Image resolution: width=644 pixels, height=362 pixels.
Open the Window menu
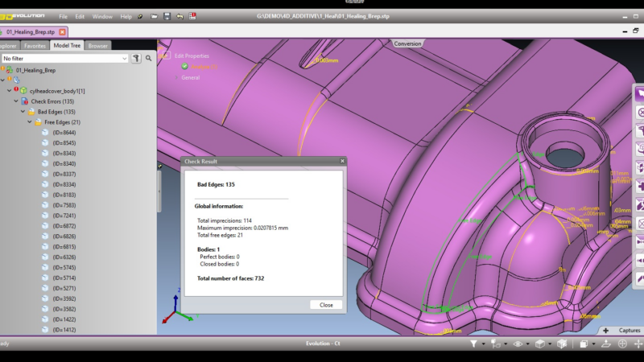(102, 16)
